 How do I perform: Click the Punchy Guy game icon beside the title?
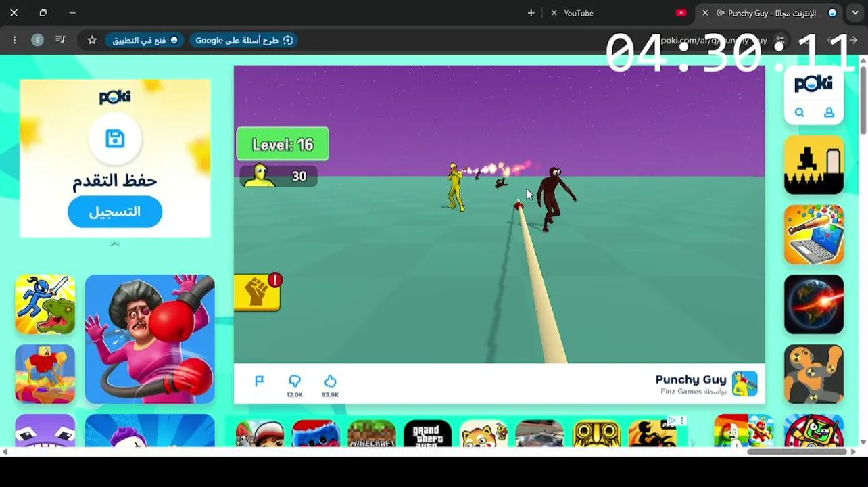point(745,384)
